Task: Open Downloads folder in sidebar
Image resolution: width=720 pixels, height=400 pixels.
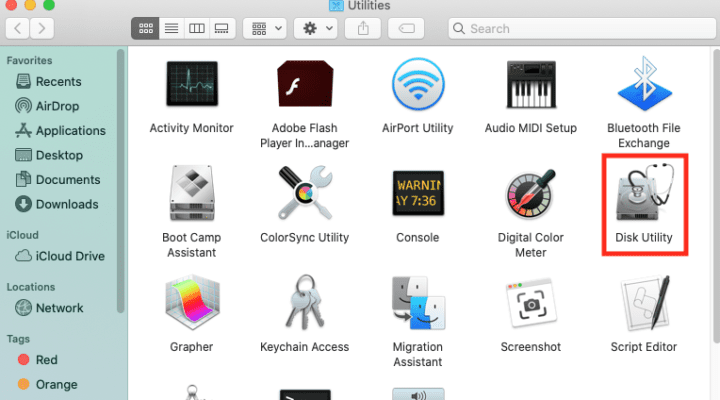Action: 57,204
